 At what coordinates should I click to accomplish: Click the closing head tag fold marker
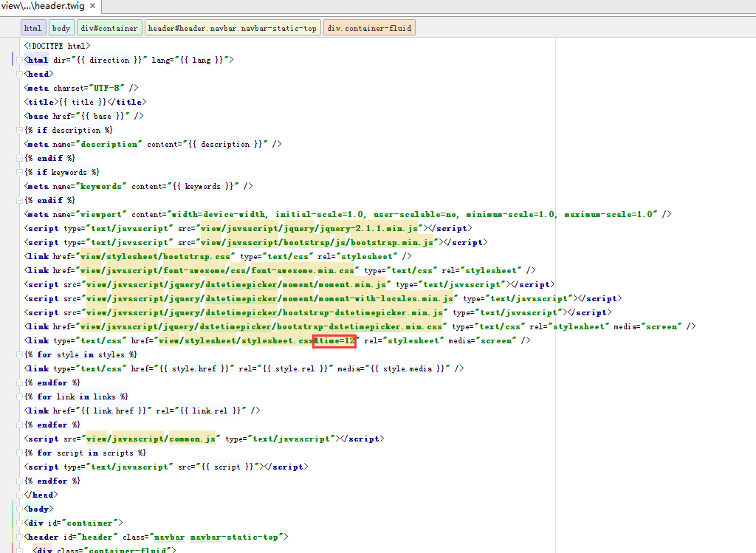(20, 495)
